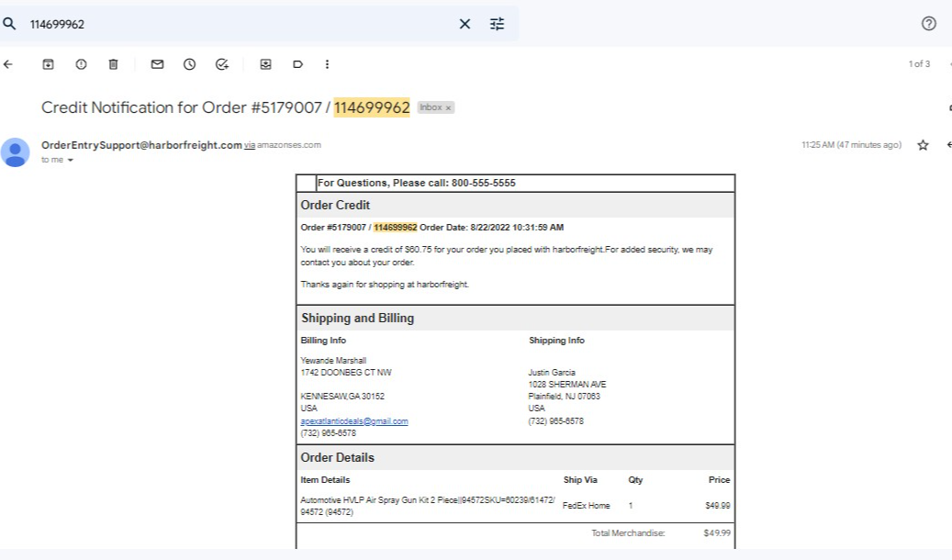Click sender avatar picture

click(x=16, y=152)
